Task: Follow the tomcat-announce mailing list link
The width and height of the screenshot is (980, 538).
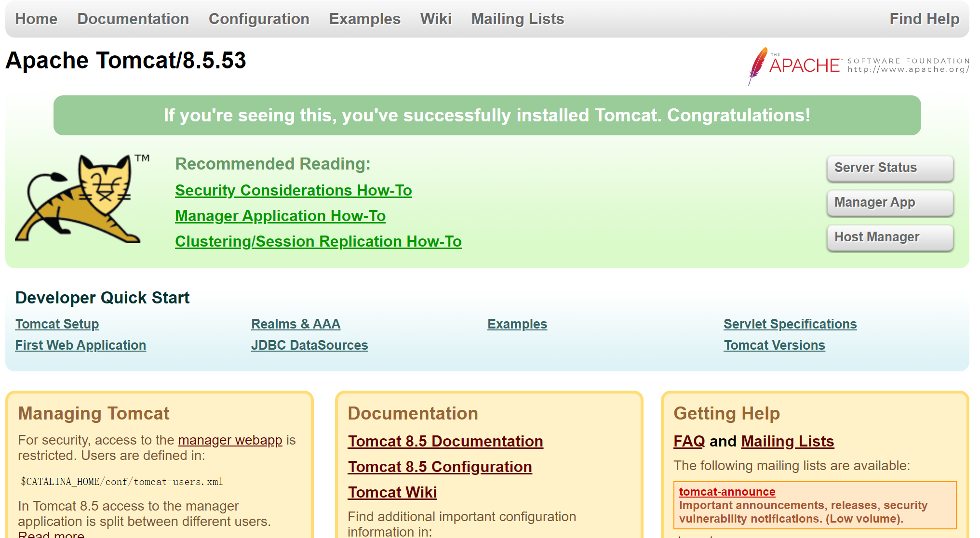Action: 727,492
